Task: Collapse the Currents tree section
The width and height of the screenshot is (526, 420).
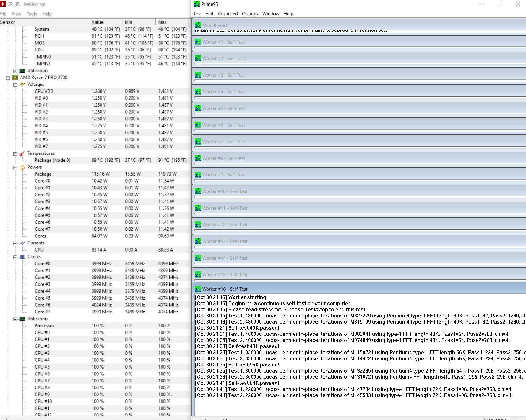Action: (15, 243)
